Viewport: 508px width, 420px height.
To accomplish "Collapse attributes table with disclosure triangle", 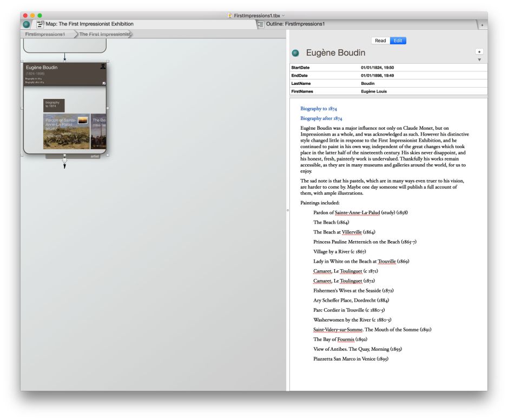I will point(479,60).
